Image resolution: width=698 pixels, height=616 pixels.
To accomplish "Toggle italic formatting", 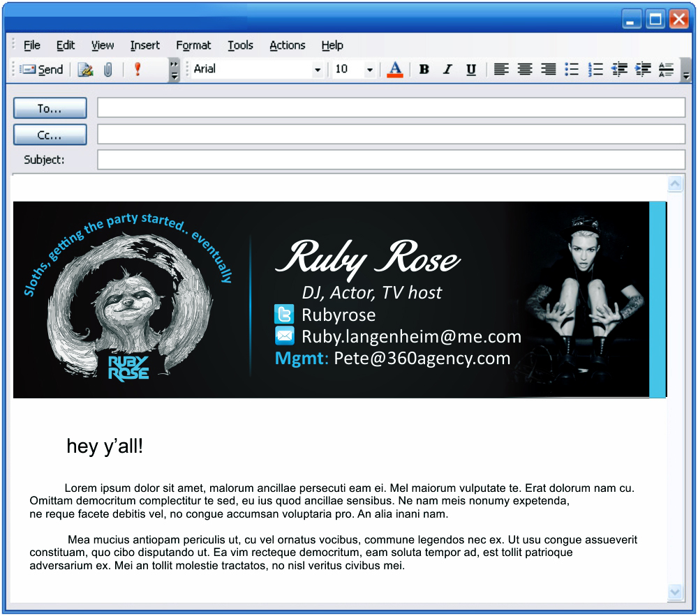I will point(447,69).
